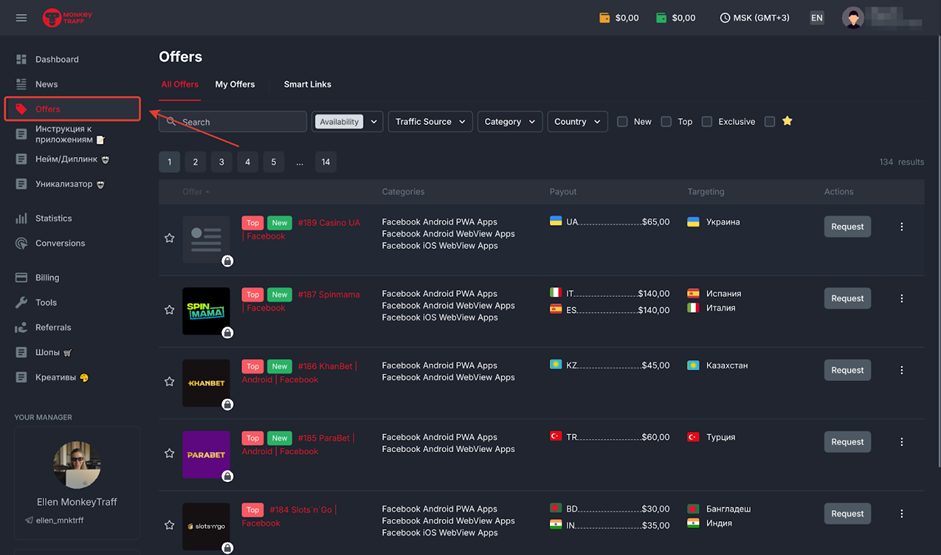941x555 pixels.
Task: Open Offers in the sidebar
Action: (73, 109)
